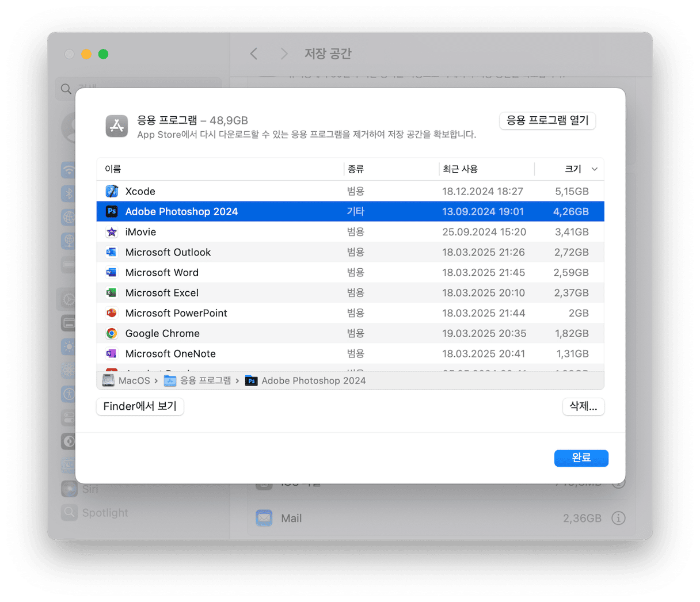The height and width of the screenshot is (602, 700).
Task: Go back with the left chevron
Action: pyautogui.click(x=254, y=54)
